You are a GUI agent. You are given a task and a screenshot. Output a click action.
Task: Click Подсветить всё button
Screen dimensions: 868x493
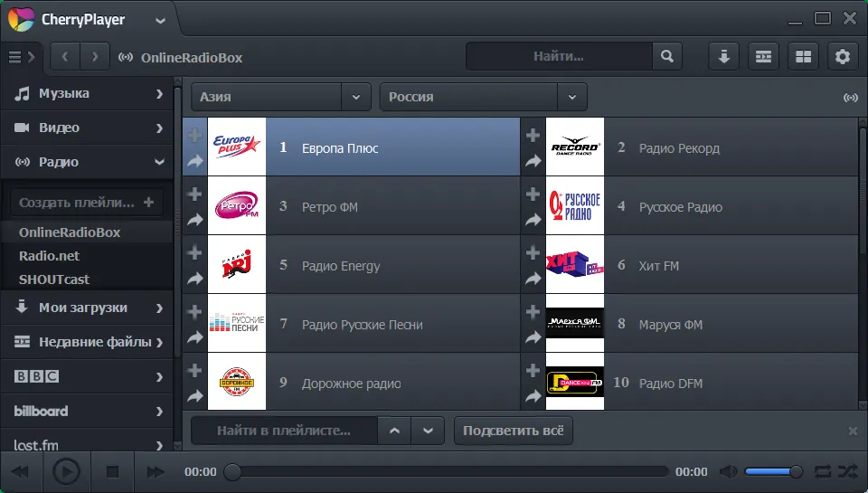(x=514, y=431)
